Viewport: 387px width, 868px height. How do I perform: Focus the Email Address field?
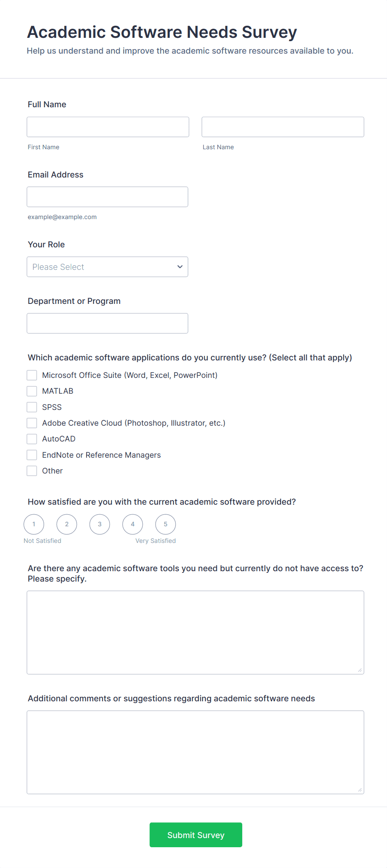107,197
